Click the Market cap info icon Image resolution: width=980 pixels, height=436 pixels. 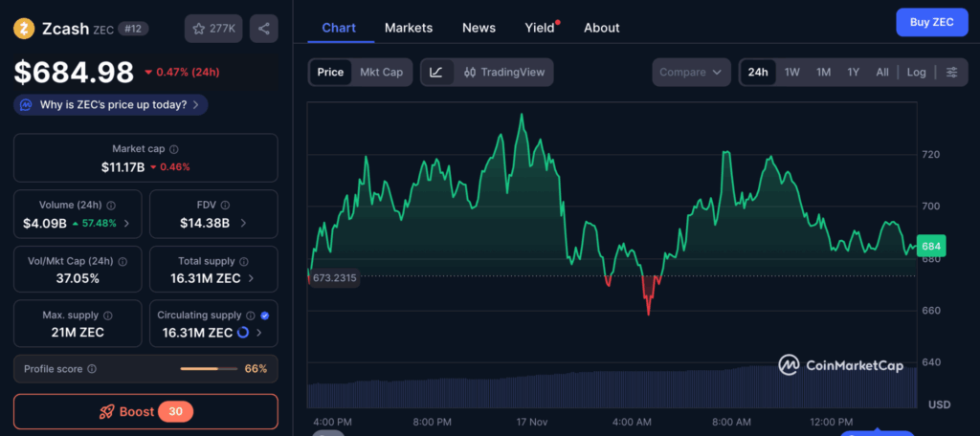(173, 149)
